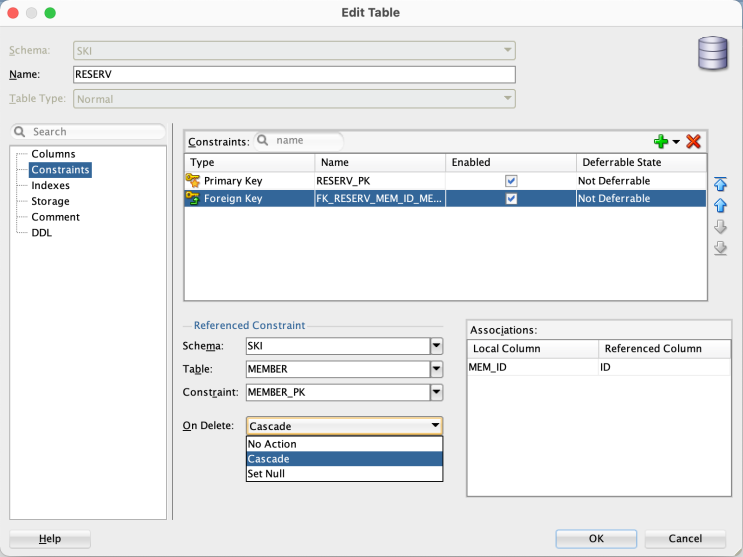The image size is (743, 557).
Task: Toggle Enabled checkbox for RESERV_PK
Action: pyautogui.click(x=511, y=181)
